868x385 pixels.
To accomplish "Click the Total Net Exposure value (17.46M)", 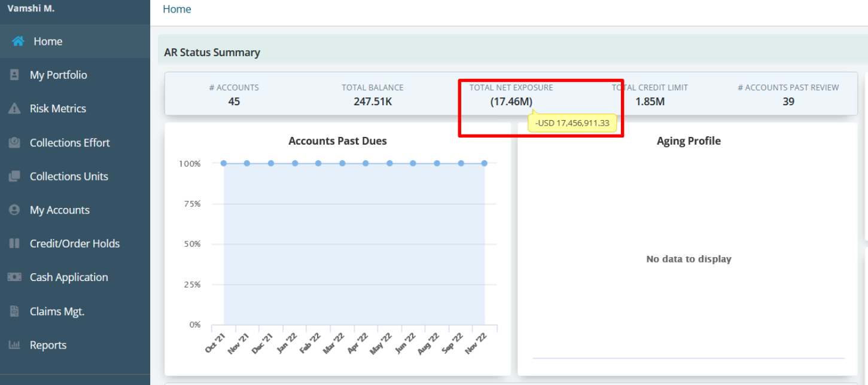I will [x=511, y=102].
